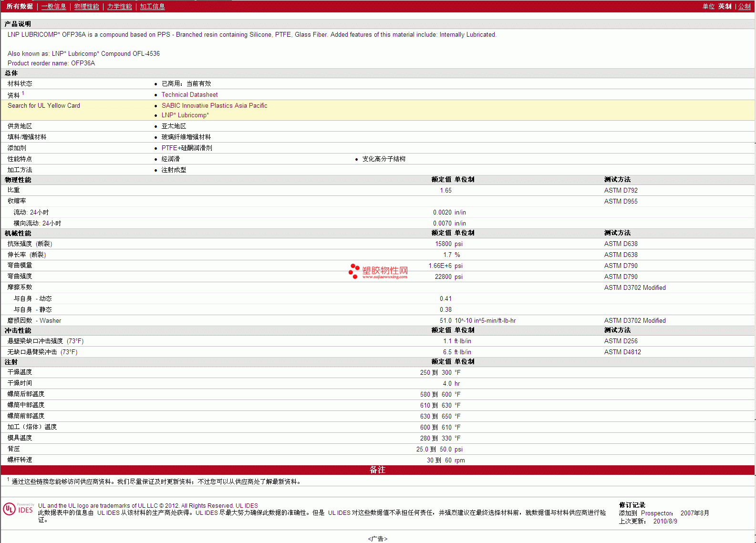Click the 机械性能 section header
The width and height of the screenshot is (756, 543).
coord(18,233)
